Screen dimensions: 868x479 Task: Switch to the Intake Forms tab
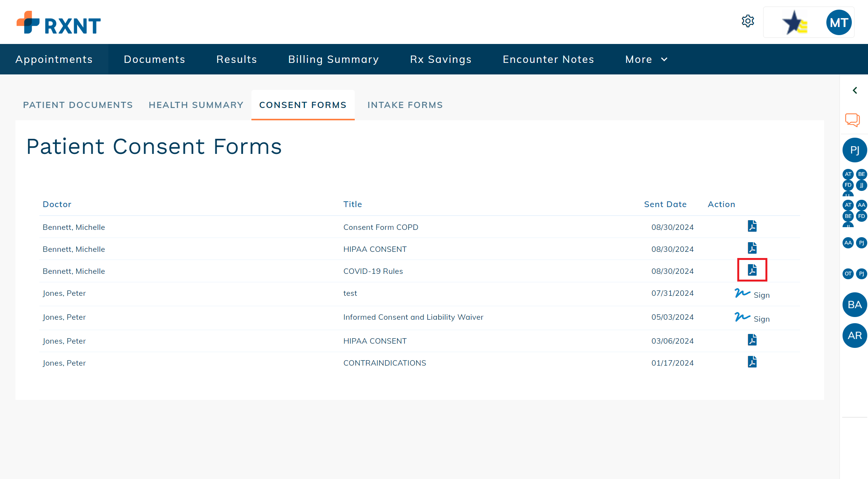pos(405,105)
